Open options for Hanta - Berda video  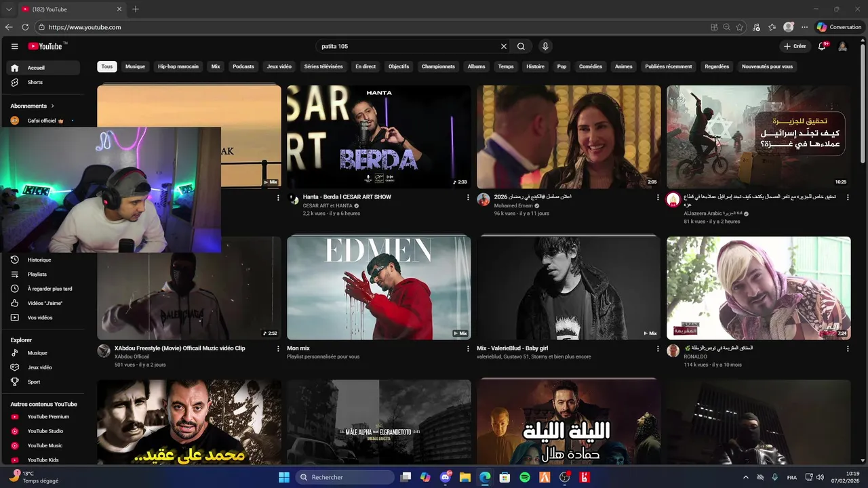[467, 197]
